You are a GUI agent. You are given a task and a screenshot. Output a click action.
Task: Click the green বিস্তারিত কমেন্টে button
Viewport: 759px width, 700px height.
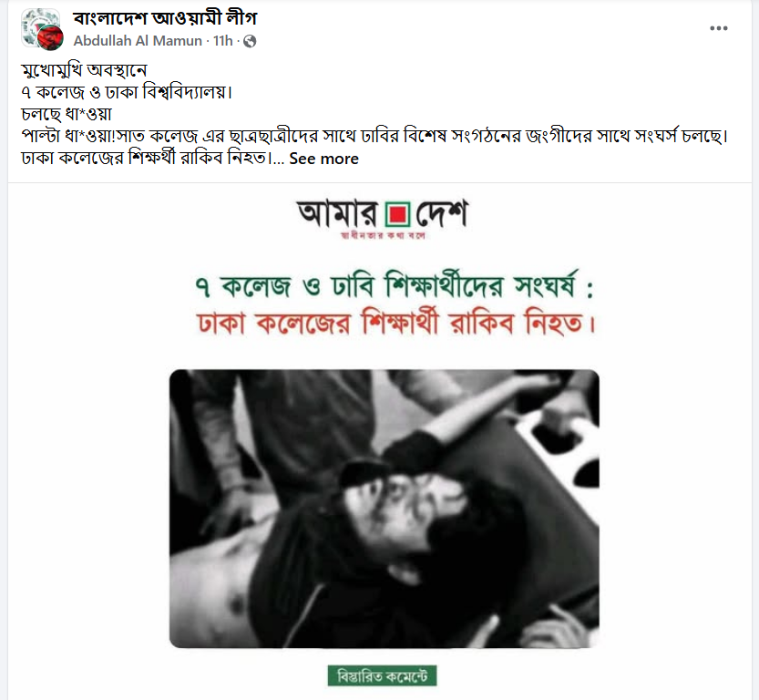pos(382,675)
